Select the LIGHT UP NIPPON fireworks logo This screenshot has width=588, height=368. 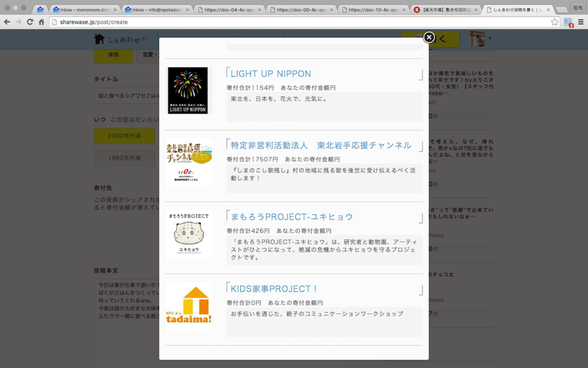[188, 90]
